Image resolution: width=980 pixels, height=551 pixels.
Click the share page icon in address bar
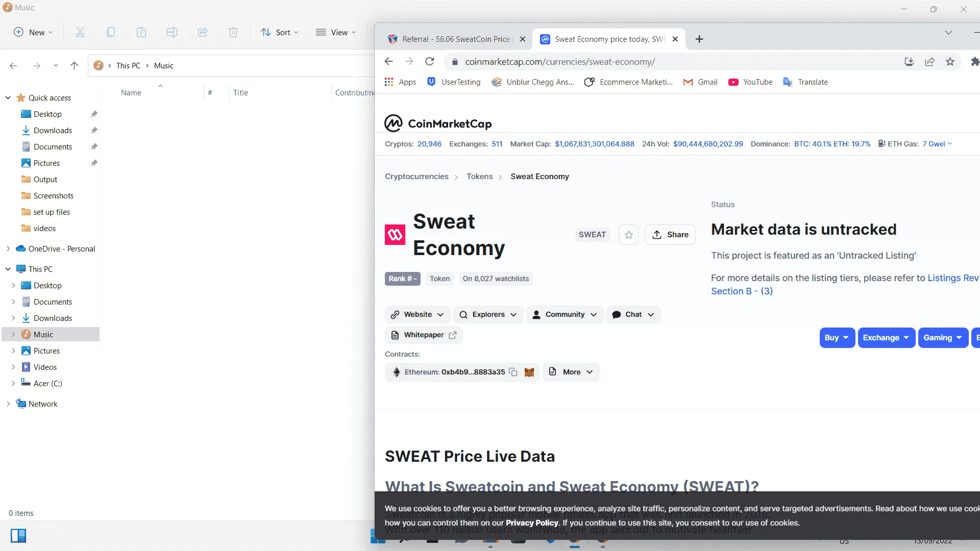point(929,62)
